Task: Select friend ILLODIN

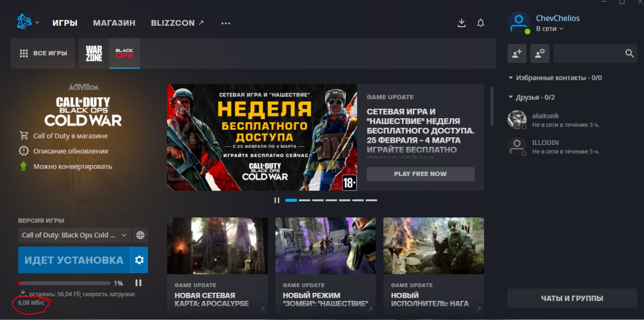Action: click(572, 146)
